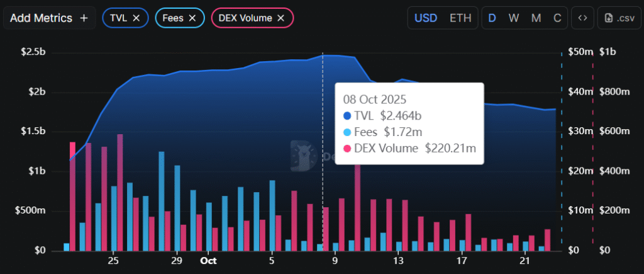The image size is (644, 274).
Task: Click the Oct label on the x-axis
Action: point(208,261)
